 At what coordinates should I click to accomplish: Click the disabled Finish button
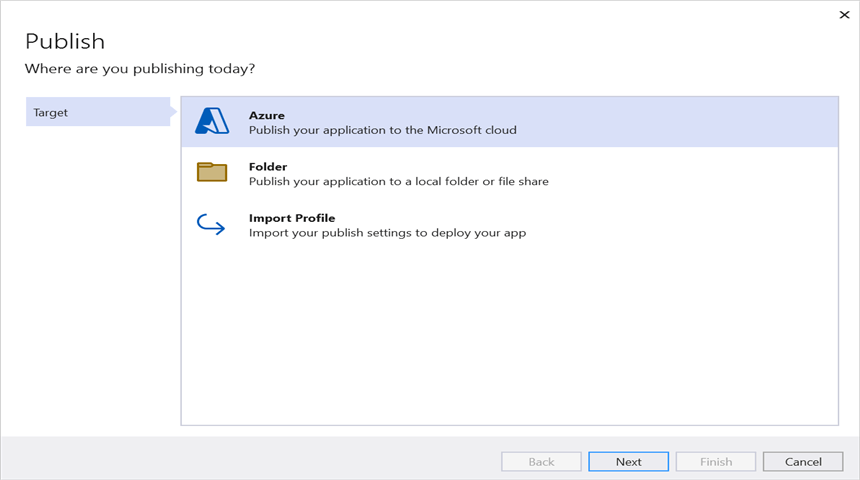(x=716, y=461)
